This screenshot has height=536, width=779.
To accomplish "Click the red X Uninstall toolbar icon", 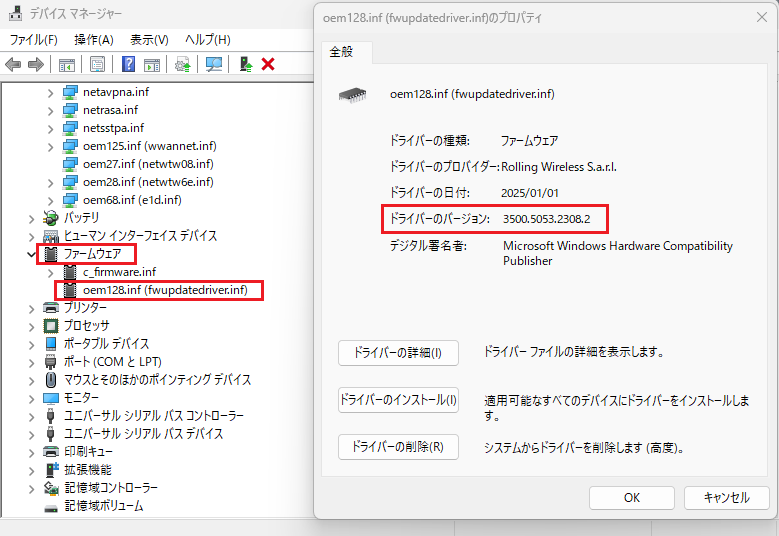I will (x=268, y=64).
